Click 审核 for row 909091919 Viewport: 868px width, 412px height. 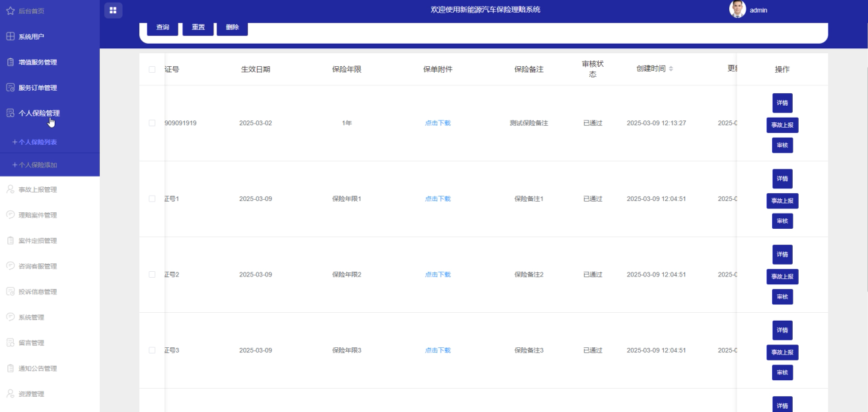tap(782, 145)
